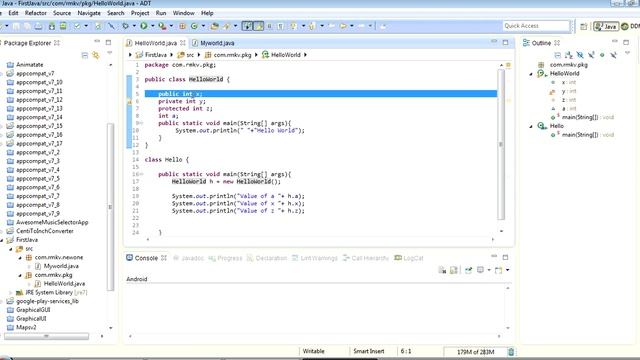Viewport: 640px width, 360px height.
Task: Select the HelloWorld.java editor tab
Action: click(x=156, y=43)
